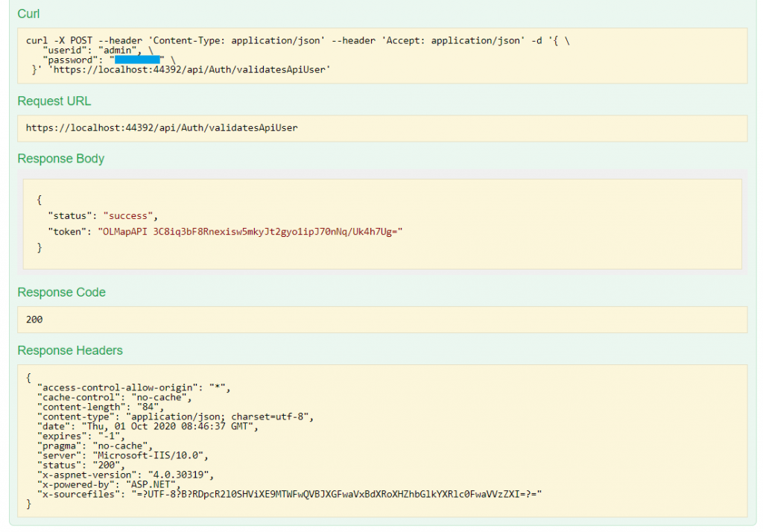Click the validatesApiUser request URL text
Screen dimensions: 763x532
tap(162, 128)
